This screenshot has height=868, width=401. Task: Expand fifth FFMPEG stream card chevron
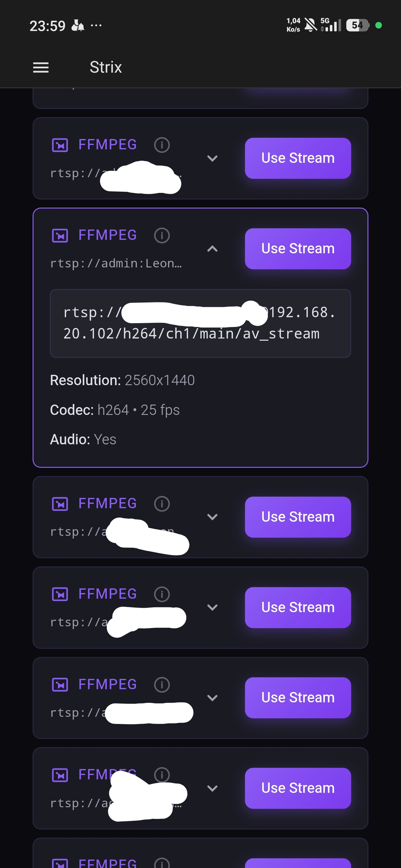pyautogui.click(x=212, y=698)
